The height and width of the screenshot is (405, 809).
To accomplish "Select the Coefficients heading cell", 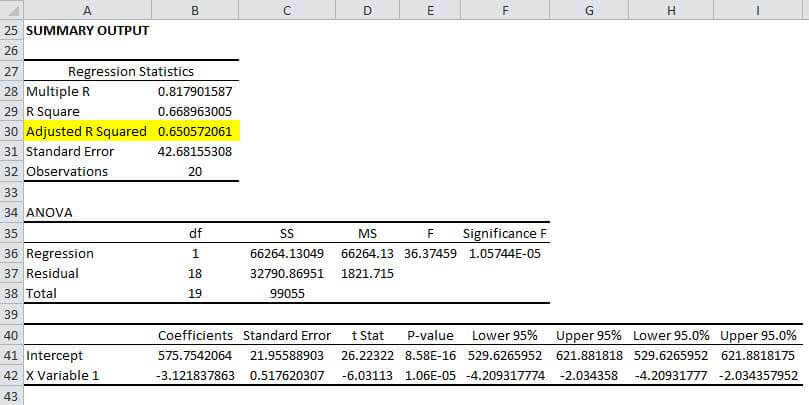I will coord(195,336).
